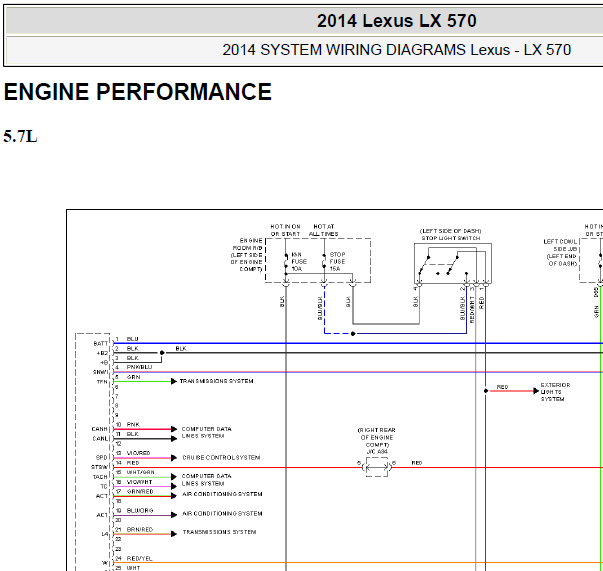Click the pin 16 "VIO/WHT" wire label
This screenshot has width=603, height=571.
(x=139, y=482)
